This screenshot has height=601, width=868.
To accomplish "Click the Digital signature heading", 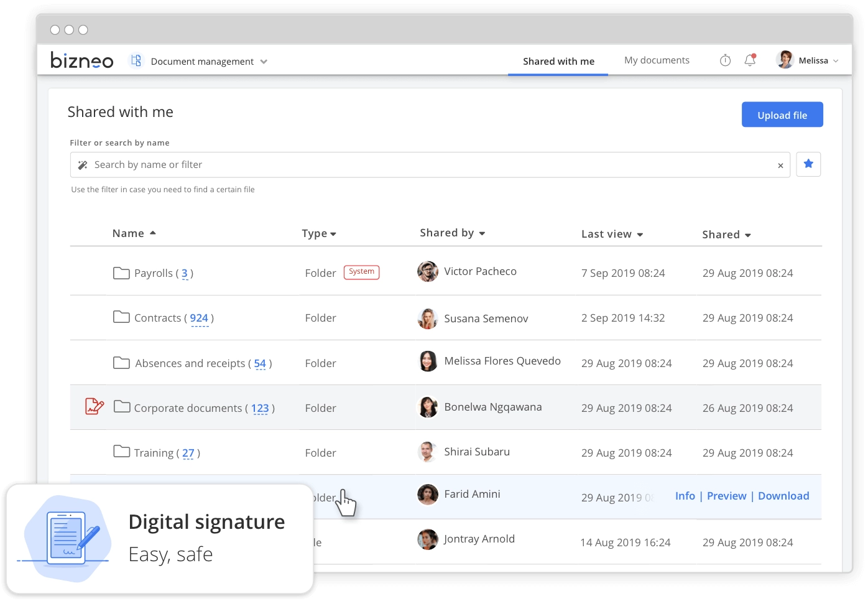I will tap(206, 522).
